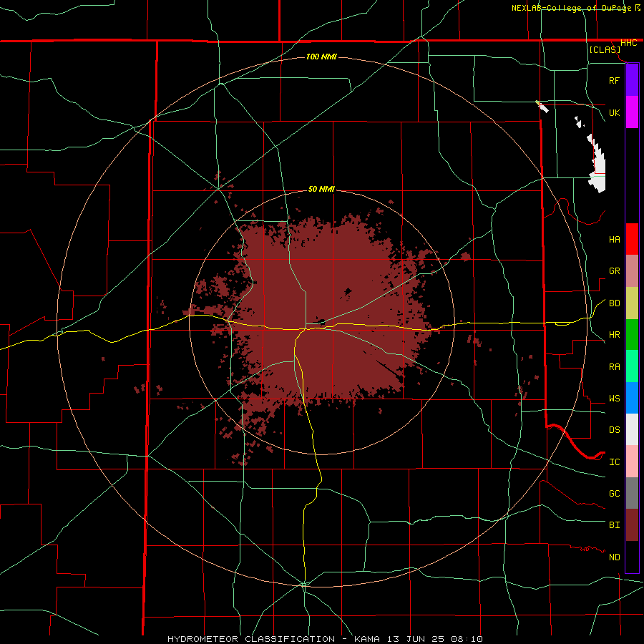Click the ND legend label
The height and width of the screenshot is (644, 644).
click(614, 557)
